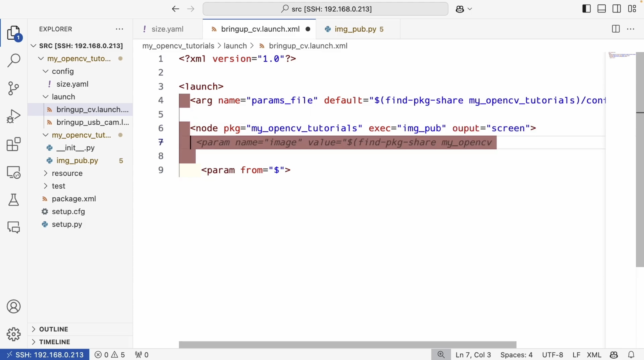
Task: Click the XML language mode button
Action: coord(594,355)
